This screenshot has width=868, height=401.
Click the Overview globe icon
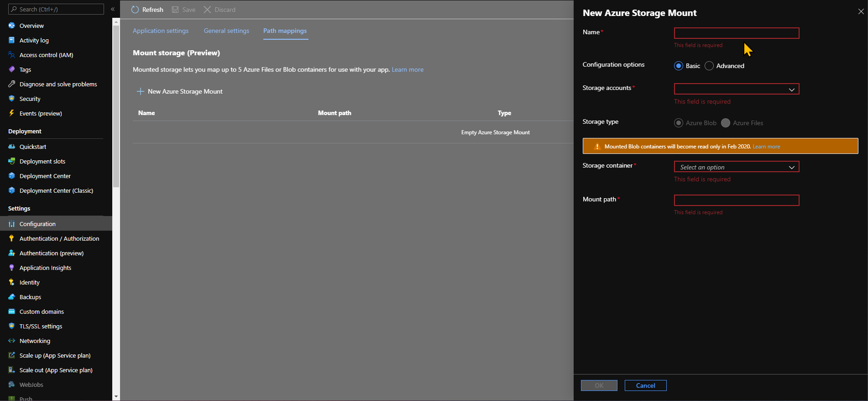point(12,26)
